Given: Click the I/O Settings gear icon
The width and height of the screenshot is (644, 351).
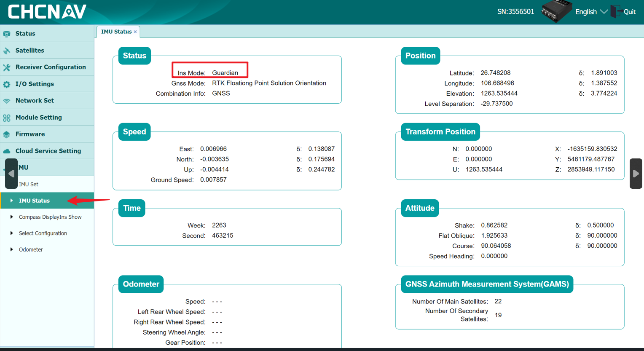Looking at the screenshot, I should click(x=7, y=84).
